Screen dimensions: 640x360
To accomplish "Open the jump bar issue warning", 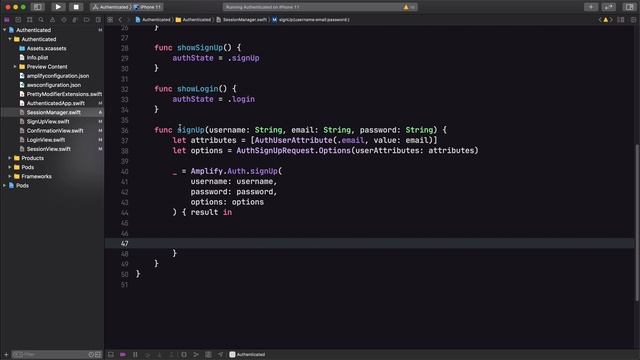I will (605, 20).
